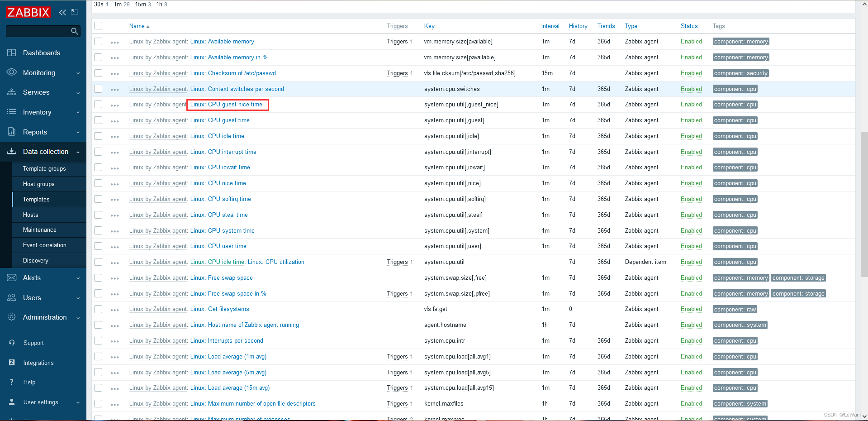
Task: Click the component: security tag
Action: pos(740,73)
